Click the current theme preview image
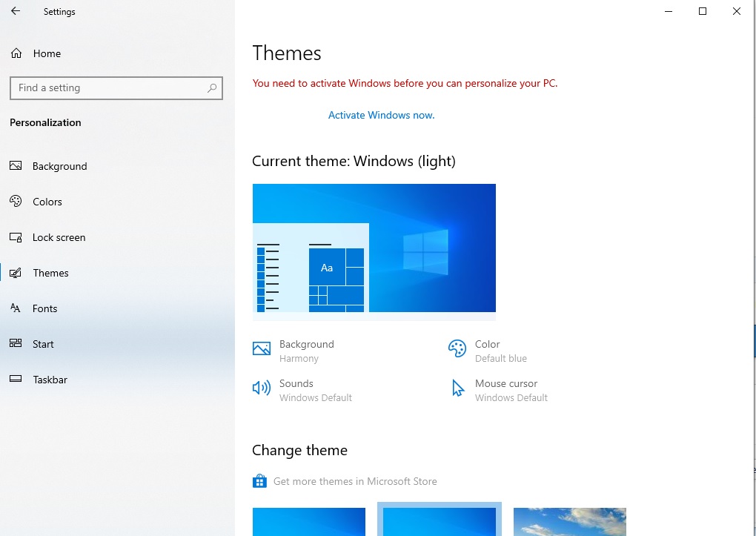The height and width of the screenshot is (536, 756). click(x=374, y=252)
